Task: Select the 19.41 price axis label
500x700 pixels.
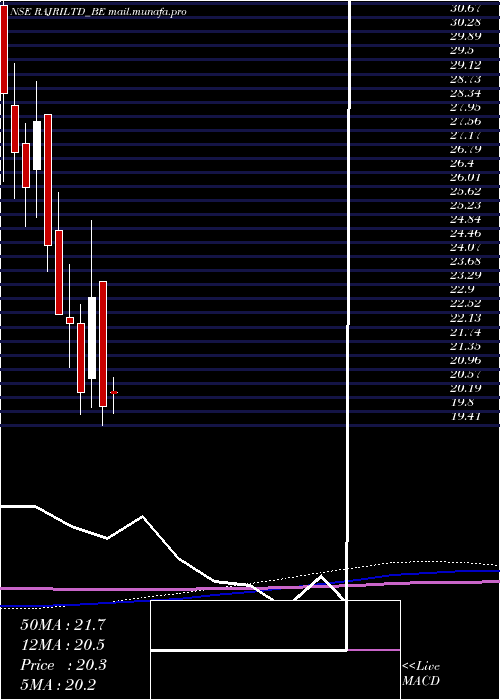Action: [465, 417]
